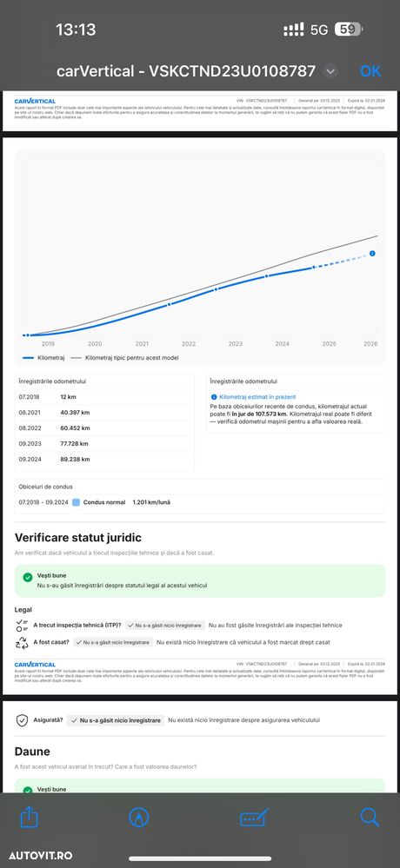
Task: Tap the shield icon next to Asigurată
Action: point(22,720)
